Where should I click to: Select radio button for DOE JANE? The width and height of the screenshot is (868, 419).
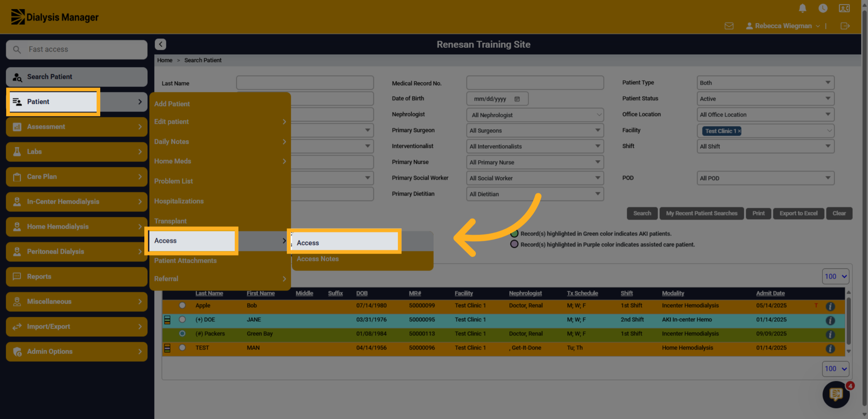(182, 320)
